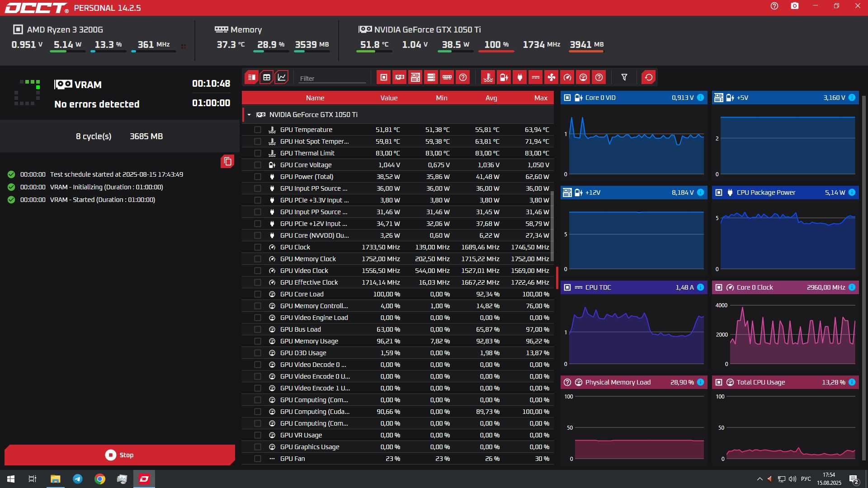Open Windows Start menu
Image resolution: width=868 pixels, height=488 pixels.
click(x=11, y=479)
